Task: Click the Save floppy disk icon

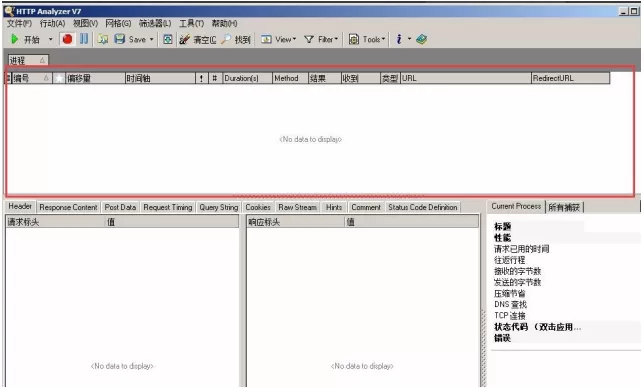Action: click(120, 39)
